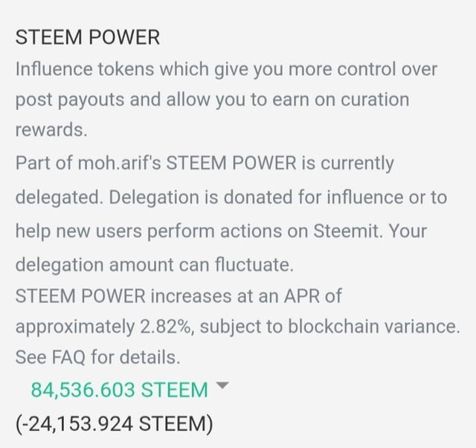
Task: Click the word FAQ
Action: (x=69, y=356)
